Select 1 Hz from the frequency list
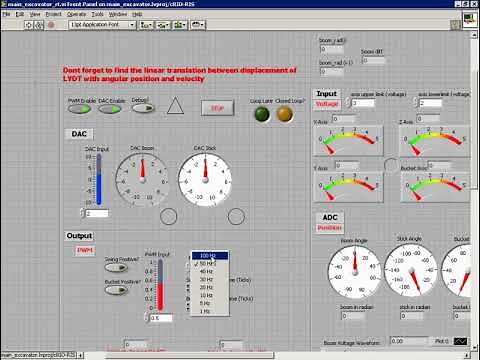Image resolution: width=480 pixels, height=360 pixels. [x=210, y=312]
